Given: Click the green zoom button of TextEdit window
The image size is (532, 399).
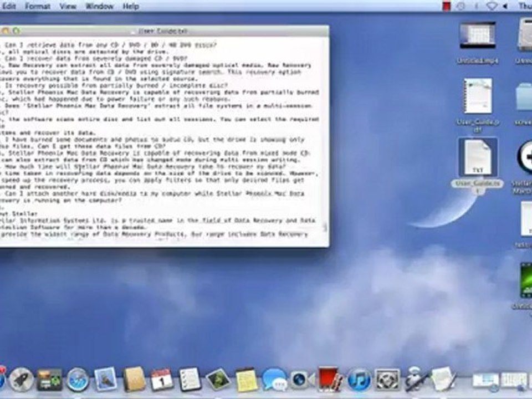Looking at the screenshot, I should tap(16, 31).
